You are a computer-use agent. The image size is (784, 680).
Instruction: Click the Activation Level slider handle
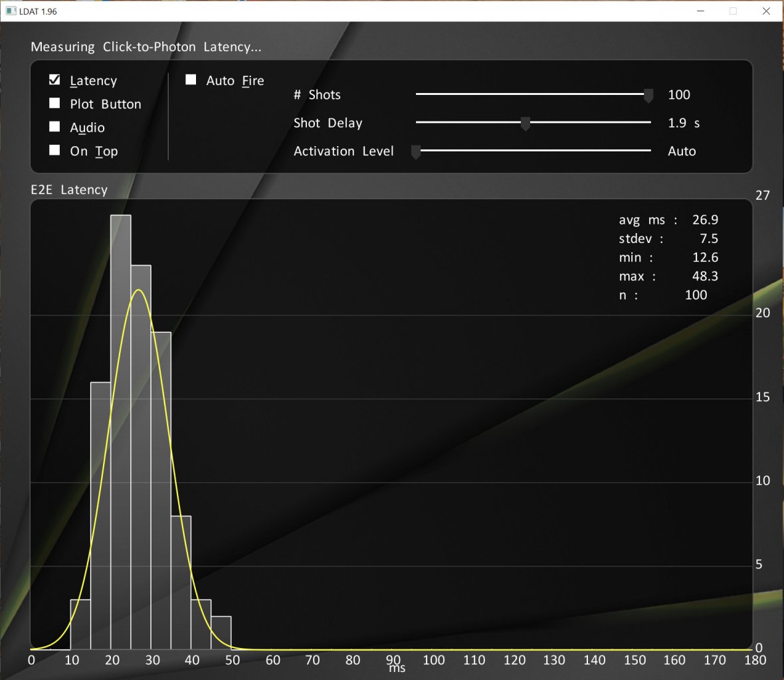(415, 152)
